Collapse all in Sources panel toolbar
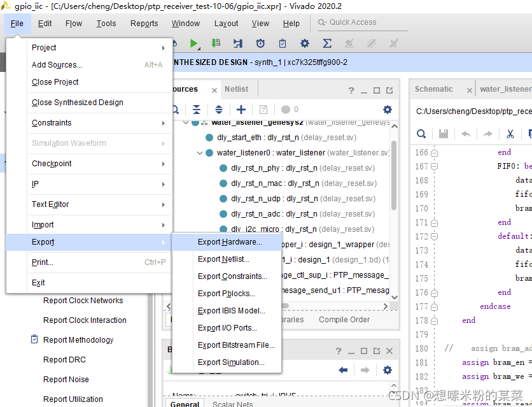Viewport: 532px width, 407px height. pos(197,110)
